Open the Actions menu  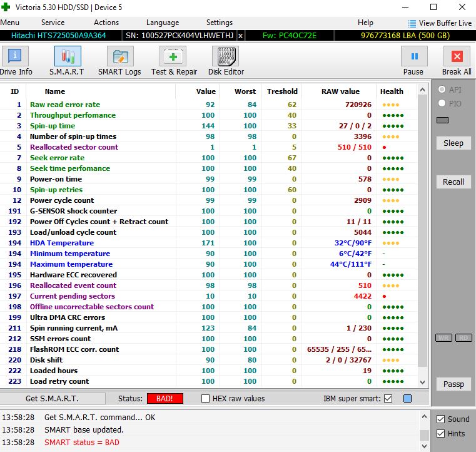click(106, 23)
